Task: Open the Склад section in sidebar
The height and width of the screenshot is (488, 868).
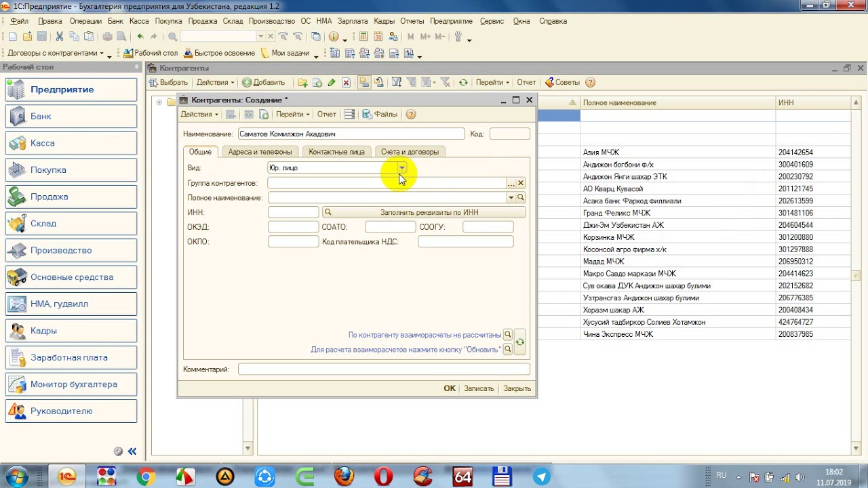Action: coord(71,224)
